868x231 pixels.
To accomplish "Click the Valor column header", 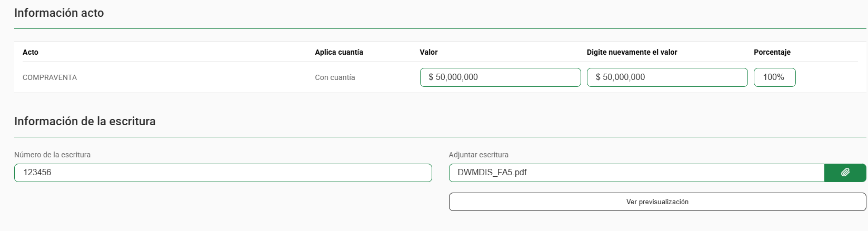I will pos(428,52).
